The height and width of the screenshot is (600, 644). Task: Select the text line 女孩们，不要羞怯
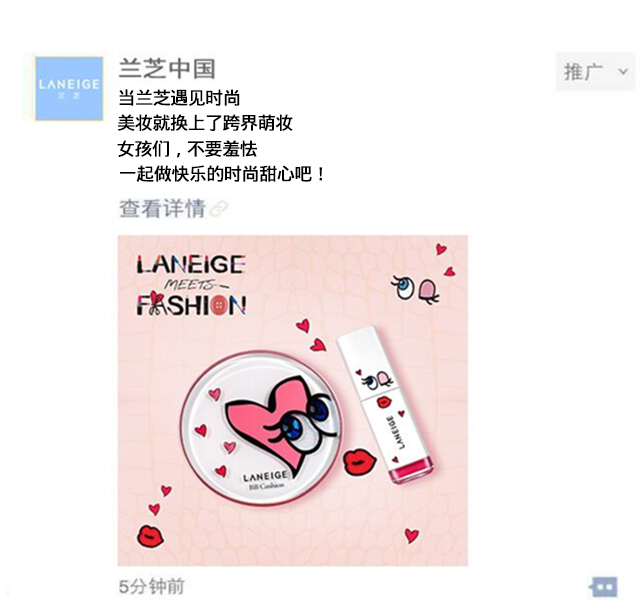[x=187, y=148]
